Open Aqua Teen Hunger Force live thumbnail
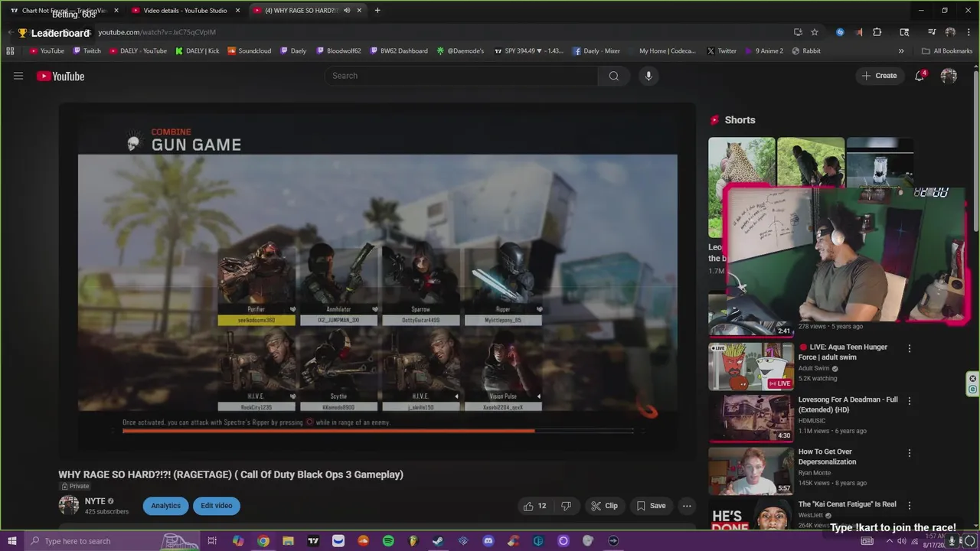Image resolution: width=980 pixels, height=551 pixels. point(751,366)
